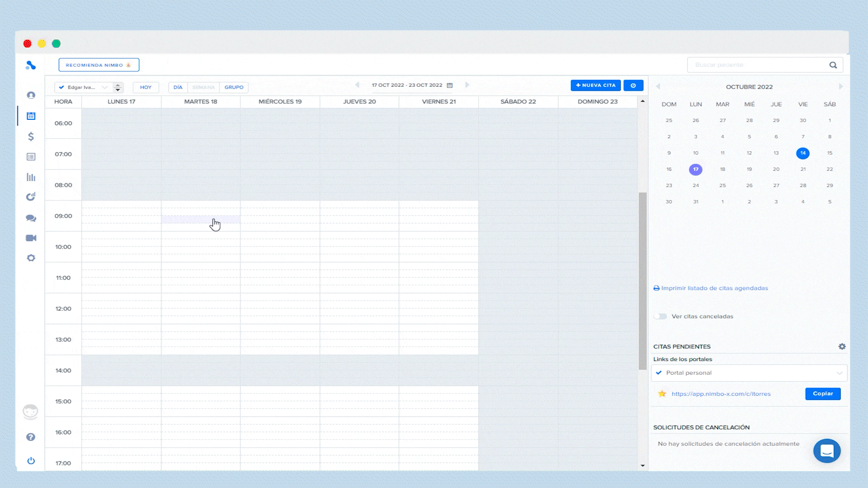Click the calendar vertical scrollbar thumb
This screenshot has height=488, width=868.
642,280
